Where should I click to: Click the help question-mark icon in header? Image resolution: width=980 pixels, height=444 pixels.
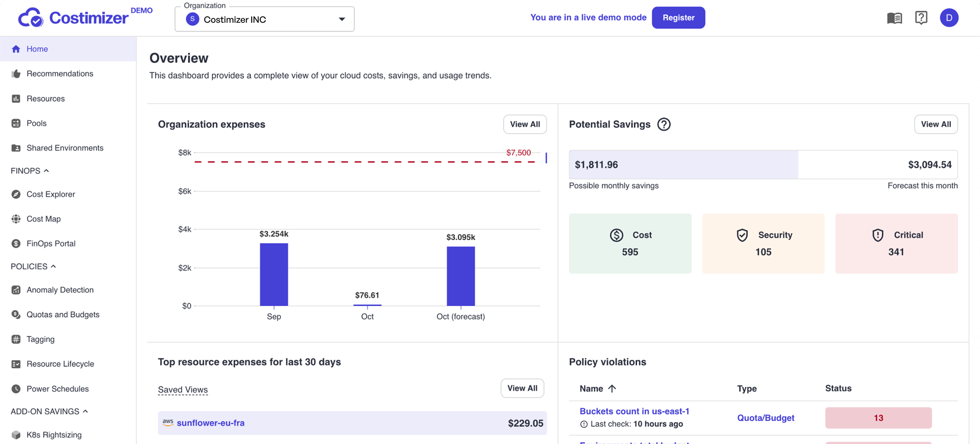[921, 18]
